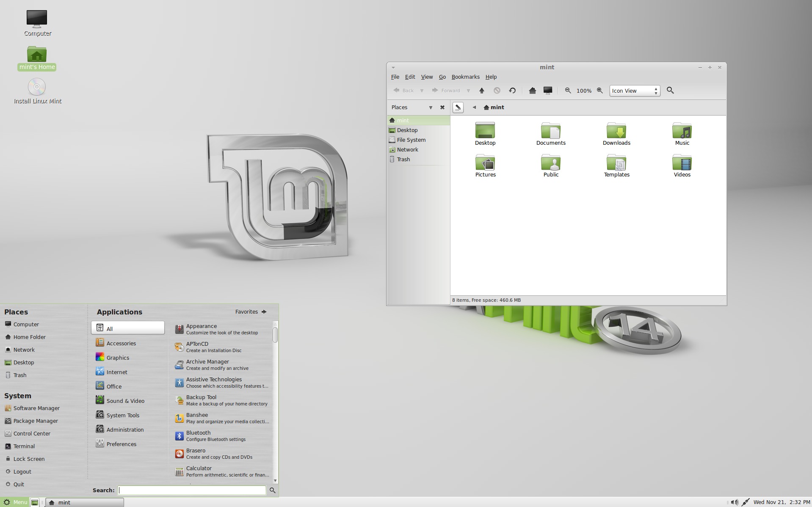This screenshot has width=812, height=507.
Task: Click the Favorites button
Action: (247, 311)
